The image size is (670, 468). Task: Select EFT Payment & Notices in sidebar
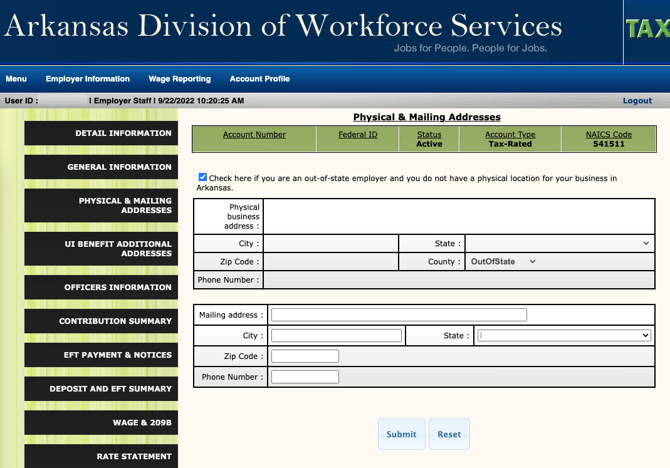tap(101, 355)
